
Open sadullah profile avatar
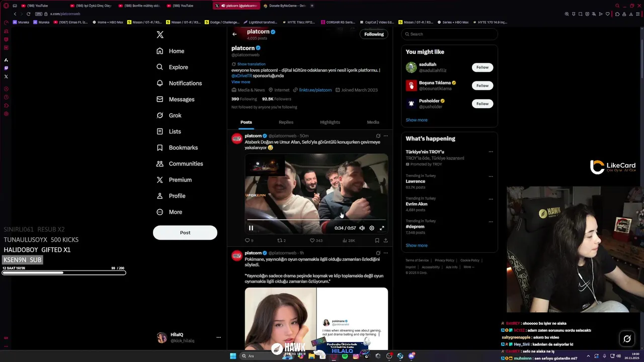411,67
